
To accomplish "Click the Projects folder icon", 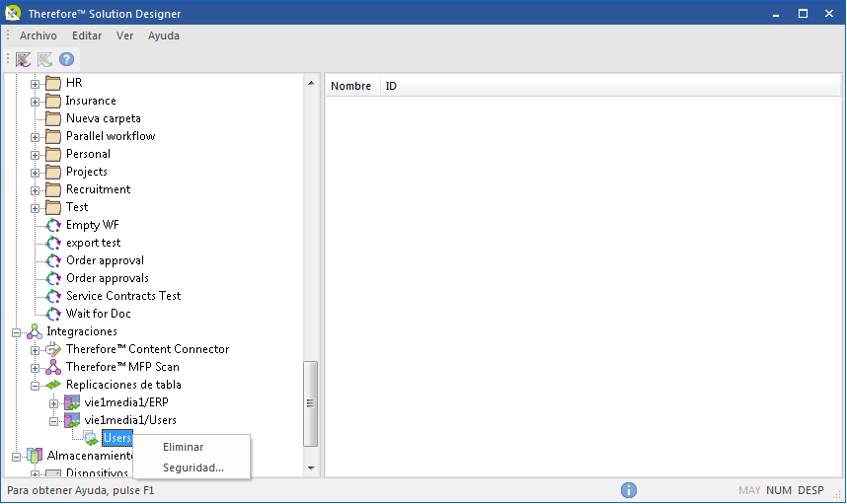I will 53,173.
